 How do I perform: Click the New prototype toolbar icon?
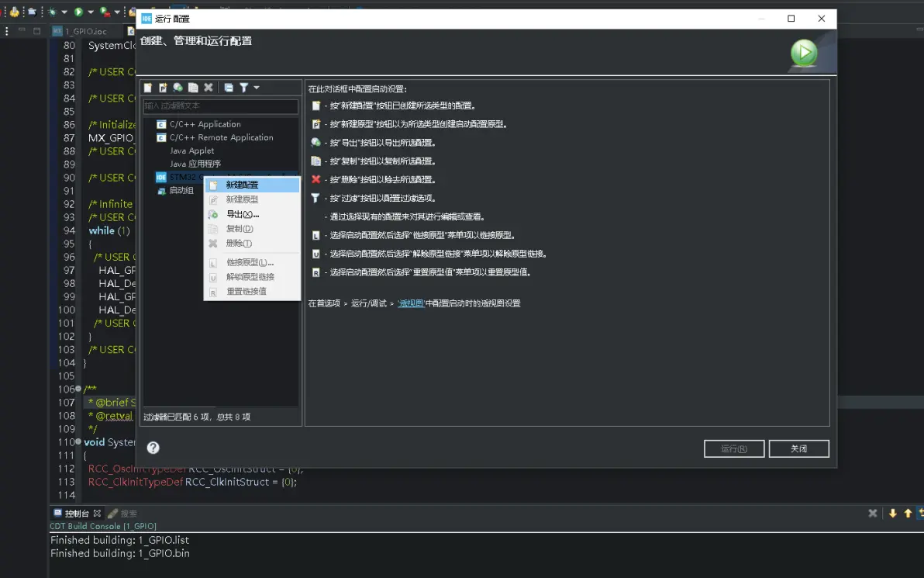pyautogui.click(x=164, y=88)
